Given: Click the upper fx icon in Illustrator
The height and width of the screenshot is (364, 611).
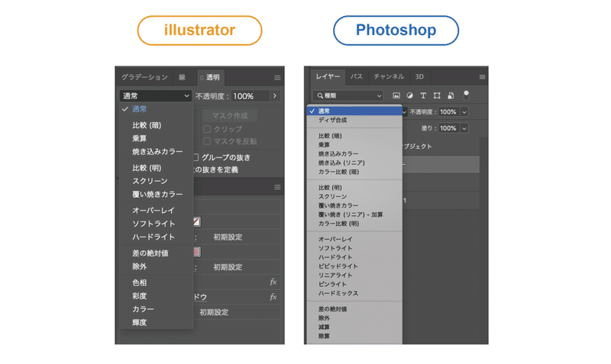Looking at the screenshot, I should click(273, 282).
